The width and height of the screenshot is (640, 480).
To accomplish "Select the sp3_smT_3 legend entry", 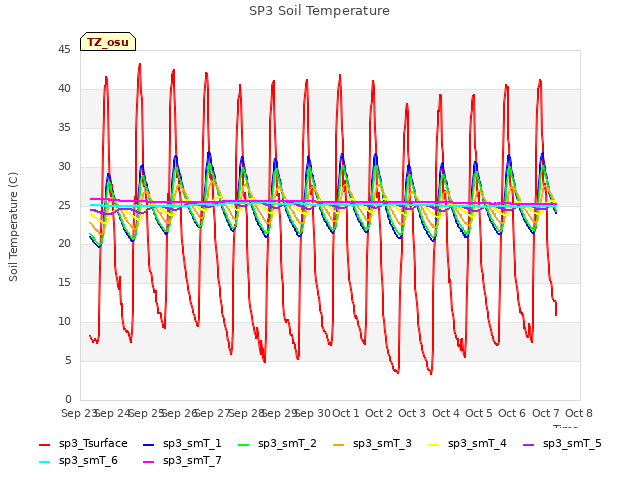I will pyautogui.click(x=372, y=443).
